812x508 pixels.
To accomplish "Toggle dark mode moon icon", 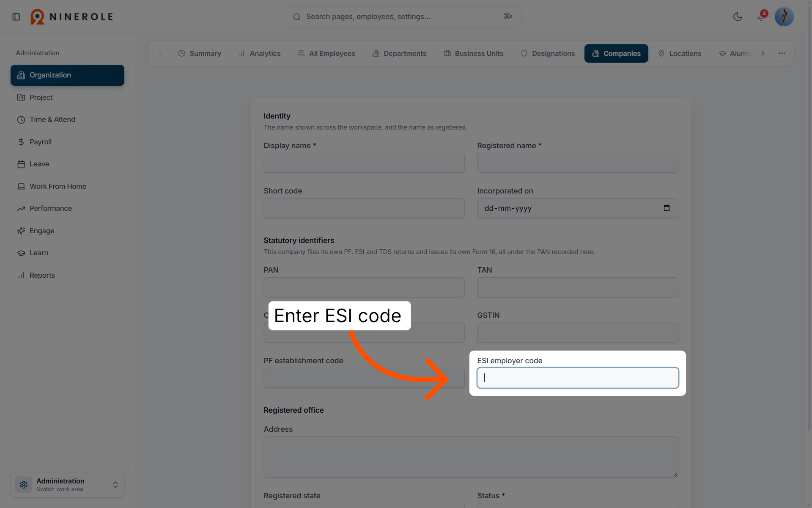I will [x=738, y=17].
